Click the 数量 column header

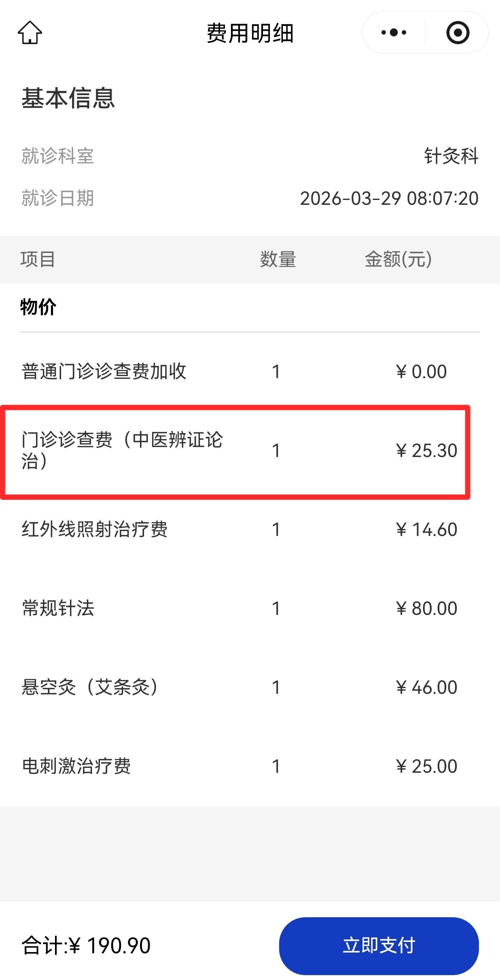tap(278, 259)
